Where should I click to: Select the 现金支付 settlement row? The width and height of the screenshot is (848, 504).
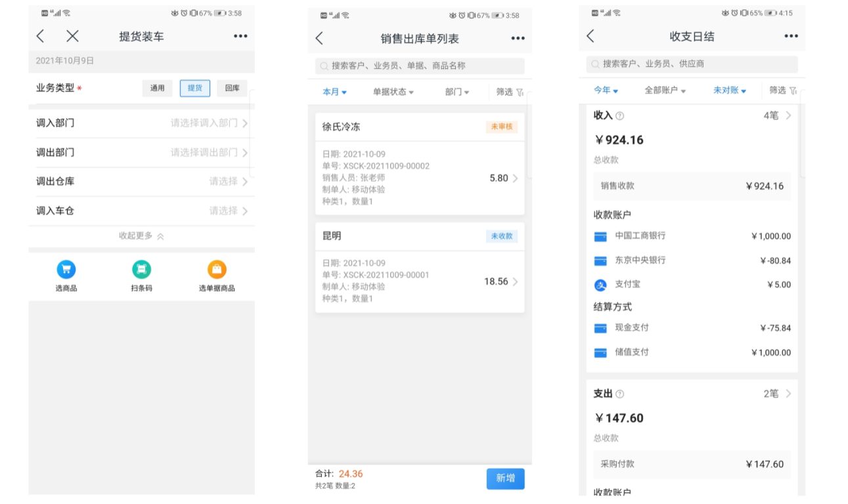tap(692, 328)
